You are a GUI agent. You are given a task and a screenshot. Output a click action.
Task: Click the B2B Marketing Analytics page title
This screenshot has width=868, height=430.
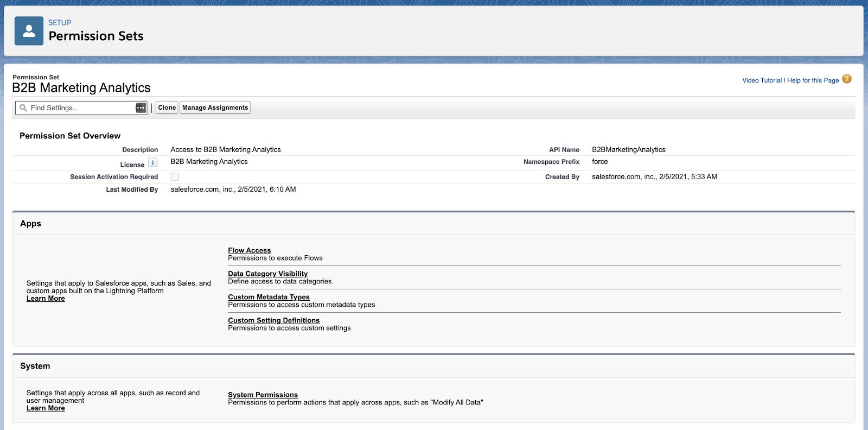click(81, 88)
